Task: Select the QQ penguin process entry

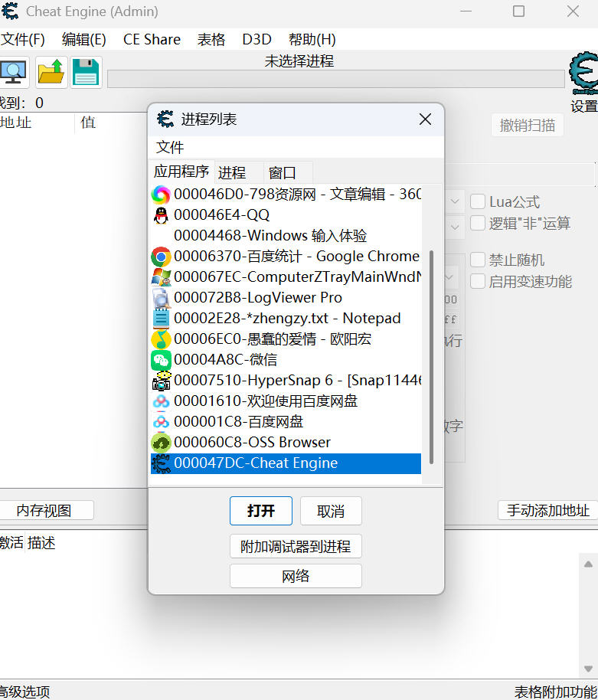Action: click(221, 215)
